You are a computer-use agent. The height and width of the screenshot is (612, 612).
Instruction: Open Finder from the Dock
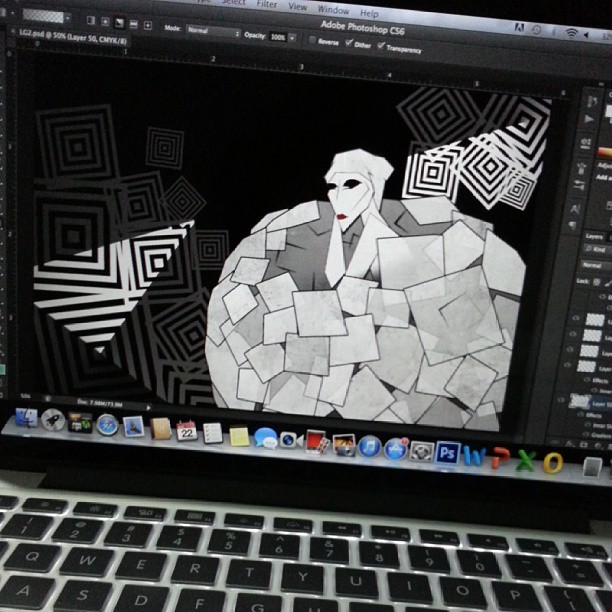26,418
